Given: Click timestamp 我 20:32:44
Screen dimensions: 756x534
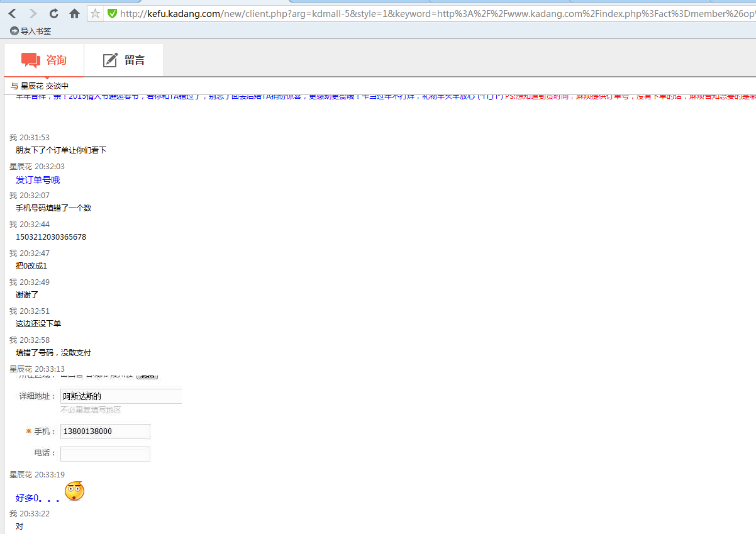Looking at the screenshot, I should 30,225.
